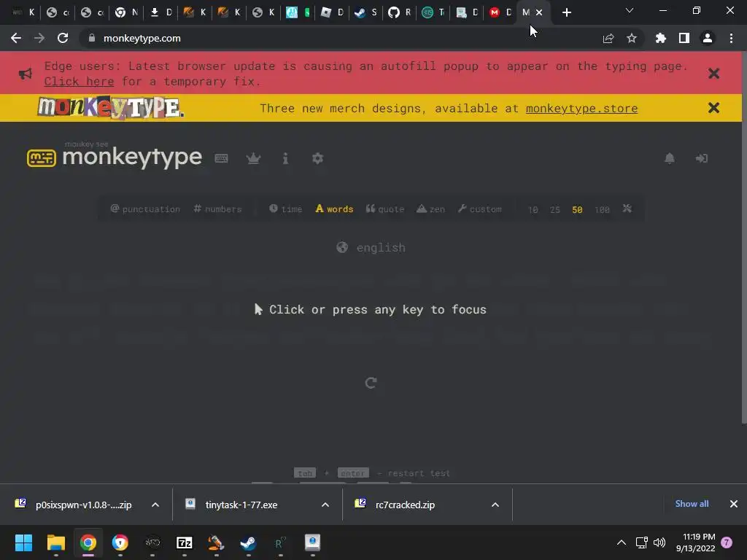This screenshot has width=747, height=560.
Task: Click the monkeytype logo icon
Action: coord(42,158)
